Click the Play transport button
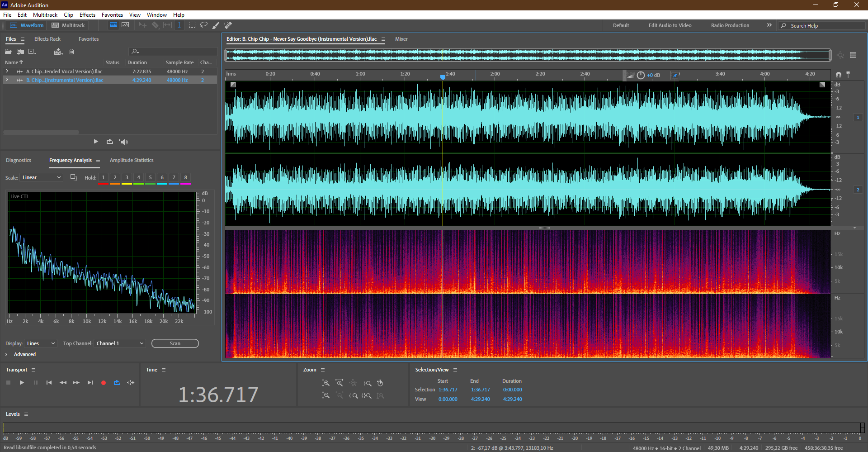The height and width of the screenshot is (452, 868). click(22, 383)
